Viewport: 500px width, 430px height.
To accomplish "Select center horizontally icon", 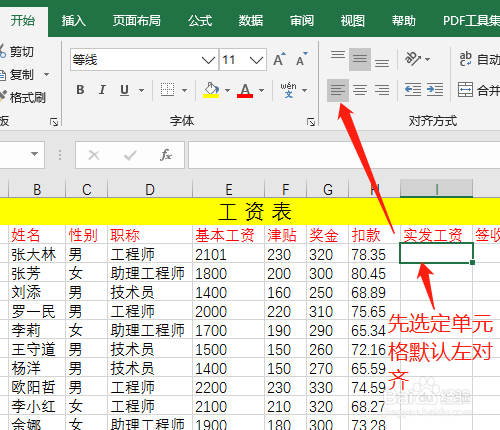I will click(360, 90).
